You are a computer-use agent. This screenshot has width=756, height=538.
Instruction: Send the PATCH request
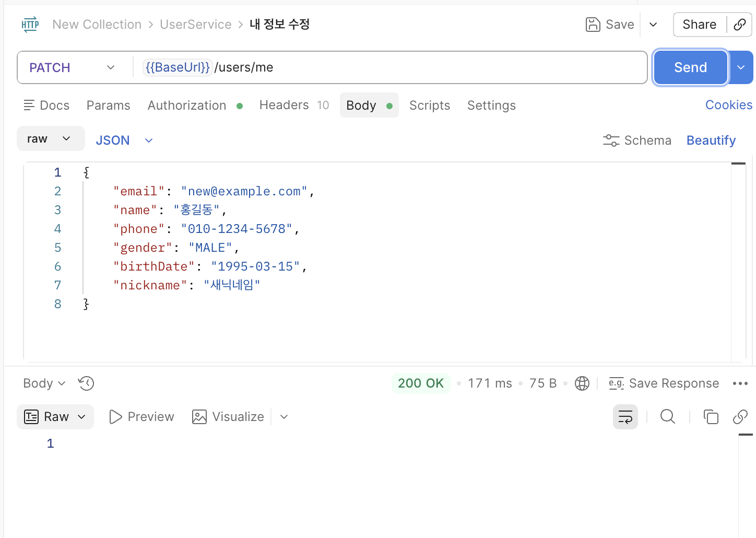tap(690, 67)
